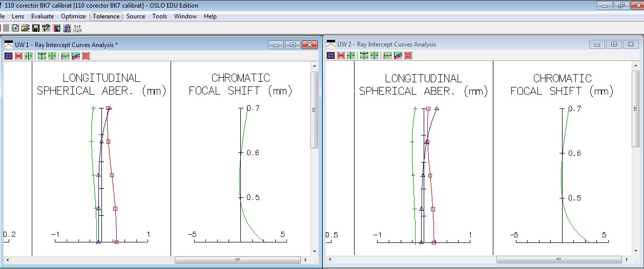Open the Lens menu
Viewport: 644px width, 269px height.
18,16
